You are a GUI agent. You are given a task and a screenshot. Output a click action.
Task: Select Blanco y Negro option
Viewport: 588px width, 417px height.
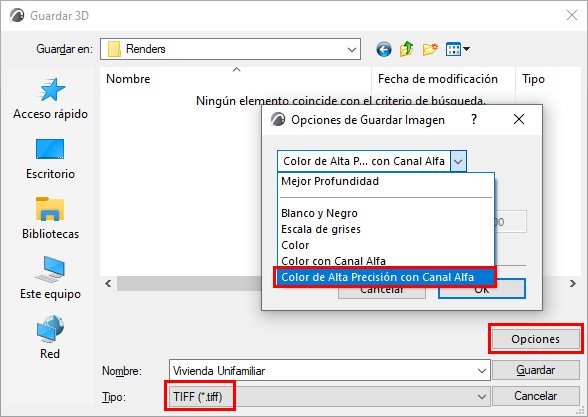pos(386,213)
